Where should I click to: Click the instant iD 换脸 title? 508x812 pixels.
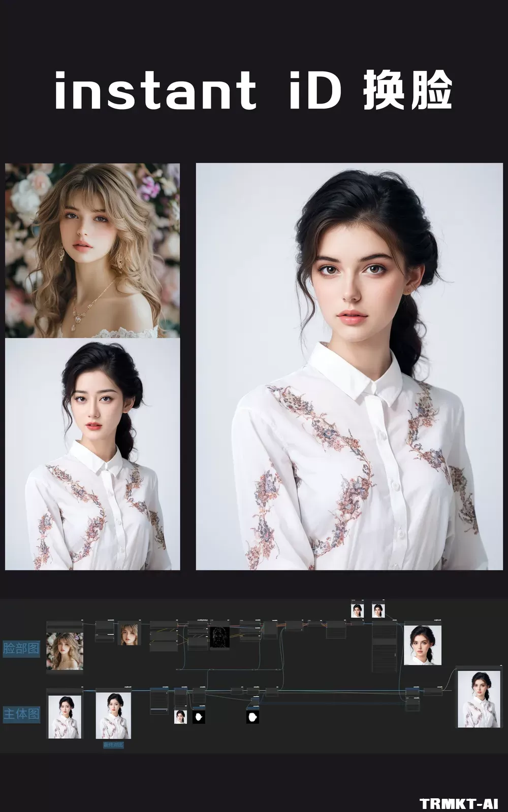[x=253, y=90]
